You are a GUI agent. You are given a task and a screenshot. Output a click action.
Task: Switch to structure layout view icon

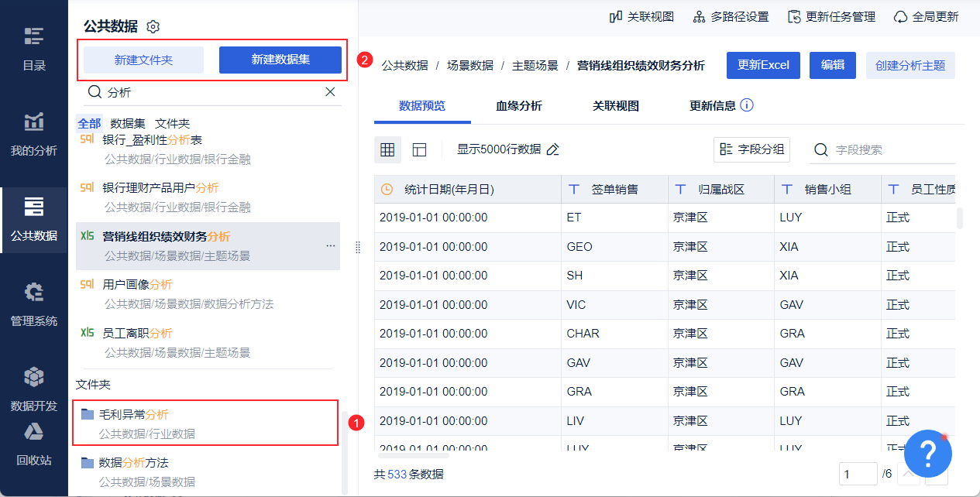tap(419, 149)
